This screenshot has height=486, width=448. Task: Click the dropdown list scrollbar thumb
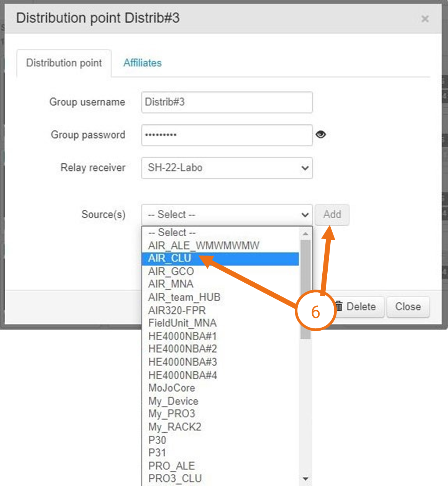[x=305, y=288]
